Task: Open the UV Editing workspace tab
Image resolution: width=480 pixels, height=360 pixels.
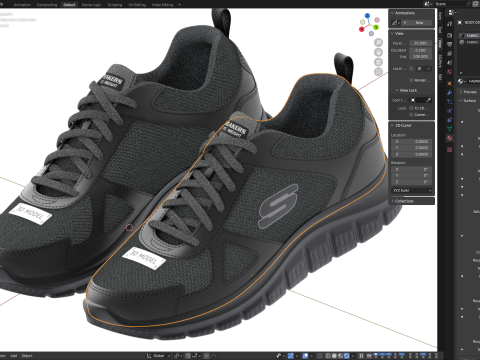Action: [x=137, y=5]
